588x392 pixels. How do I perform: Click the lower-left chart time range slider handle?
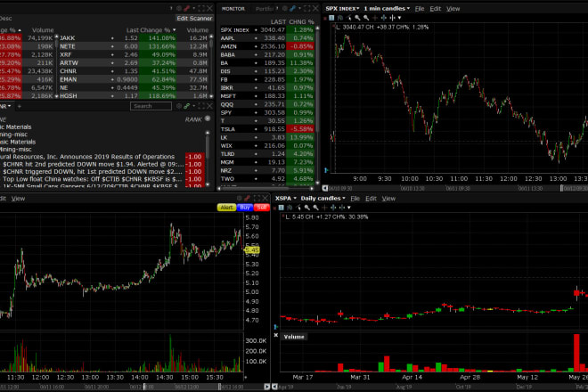click(x=220, y=386)
